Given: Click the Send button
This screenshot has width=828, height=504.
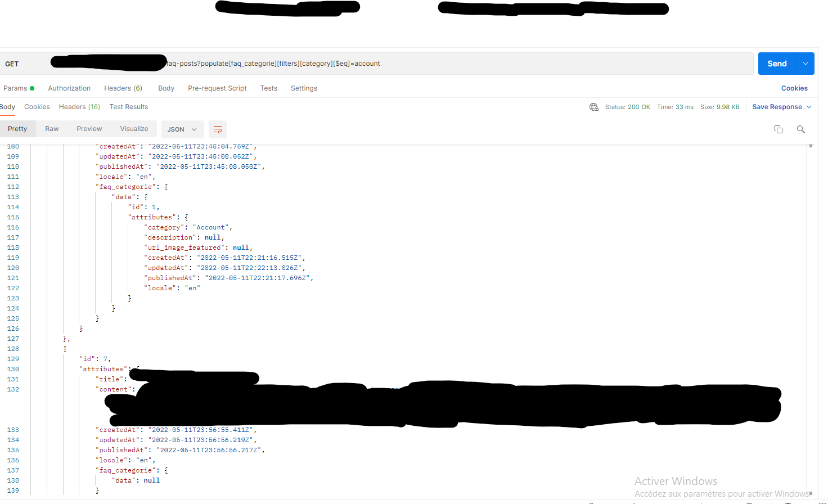Looking at the screenshot, I should point(776,64).
